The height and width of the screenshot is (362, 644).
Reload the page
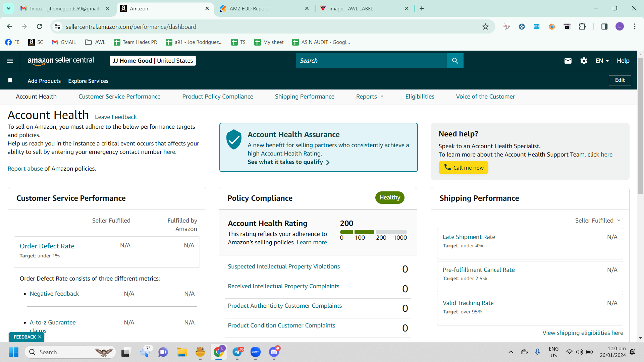tap(40, 26)
